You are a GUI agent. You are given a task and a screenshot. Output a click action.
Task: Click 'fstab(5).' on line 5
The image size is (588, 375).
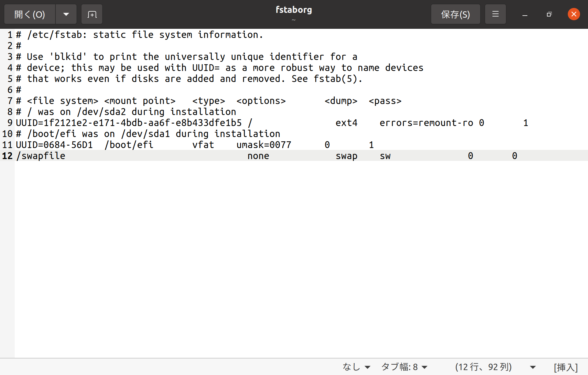(338, 79)
